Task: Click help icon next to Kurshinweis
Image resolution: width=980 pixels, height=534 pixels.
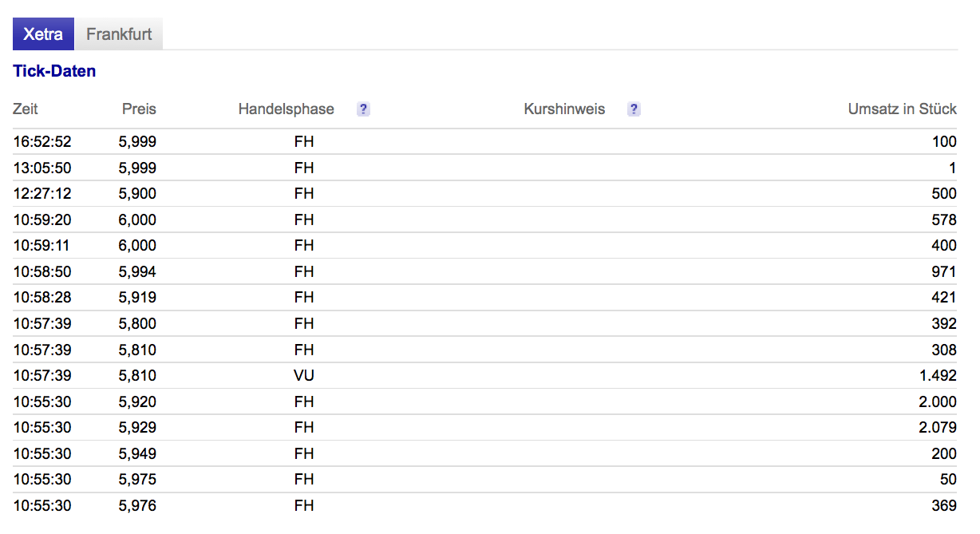Action: point(634,109)
